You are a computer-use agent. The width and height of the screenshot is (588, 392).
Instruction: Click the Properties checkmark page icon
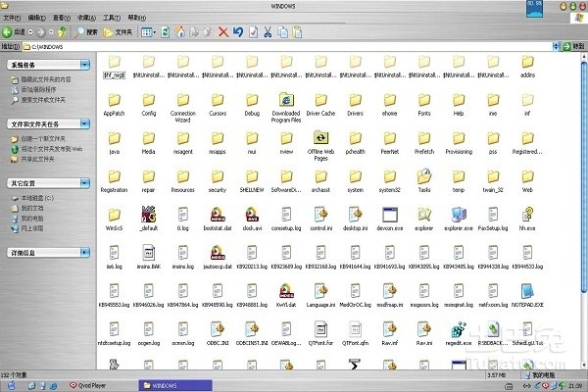click(253, 32)
